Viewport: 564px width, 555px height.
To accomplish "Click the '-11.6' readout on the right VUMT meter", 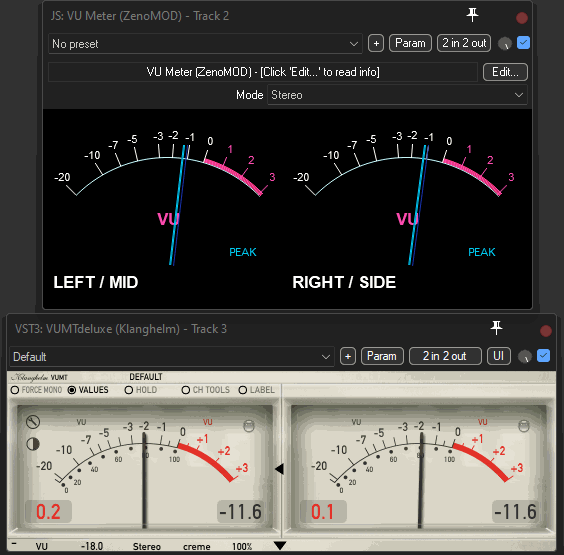I will pyautogui.click(x=515, y=511).
